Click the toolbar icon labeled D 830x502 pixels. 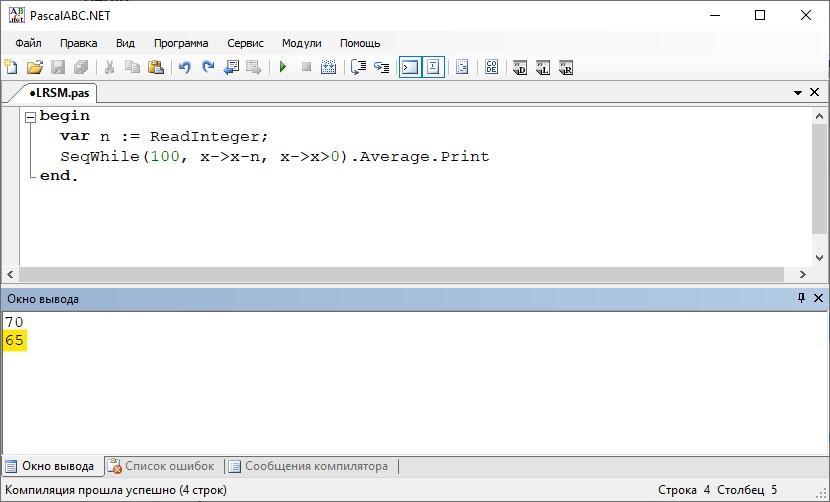[x=520, y=68]
